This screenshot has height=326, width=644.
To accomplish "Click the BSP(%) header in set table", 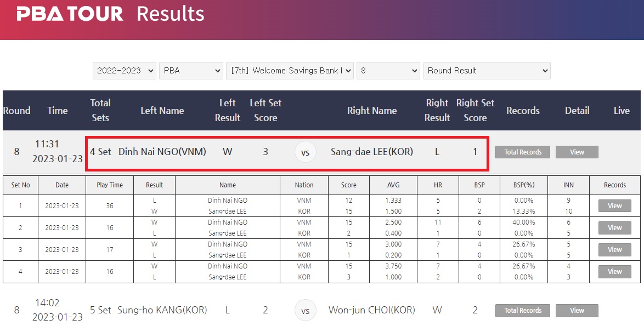I will point(524,185).
